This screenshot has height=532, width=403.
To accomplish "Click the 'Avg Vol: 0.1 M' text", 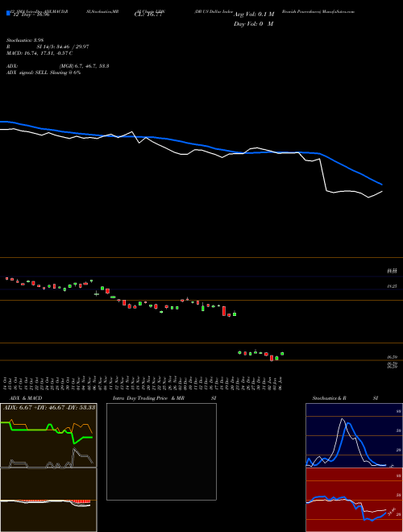I will [254, 15].
